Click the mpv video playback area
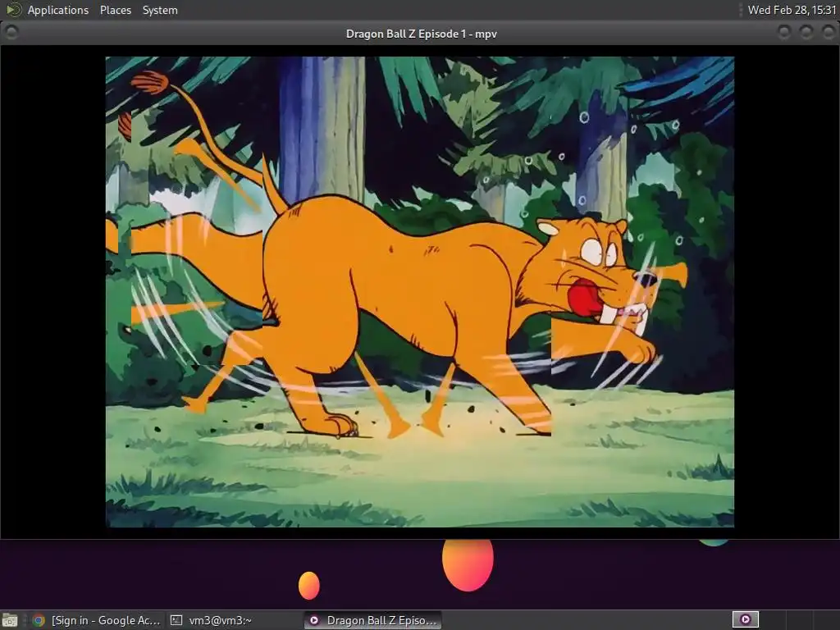 [x=419, y=292]
